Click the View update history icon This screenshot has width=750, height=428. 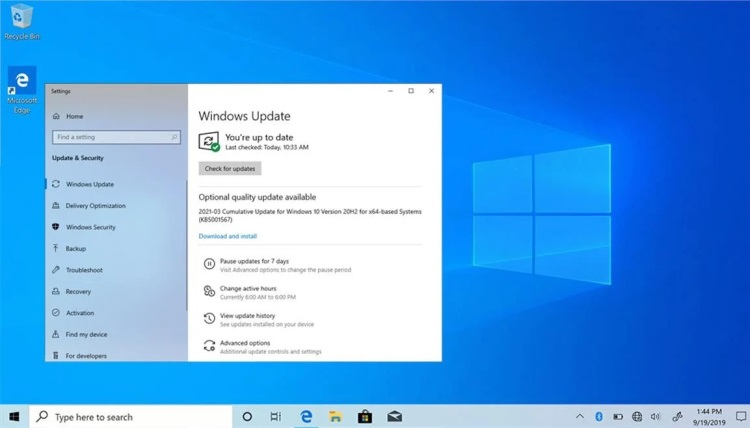209,319
